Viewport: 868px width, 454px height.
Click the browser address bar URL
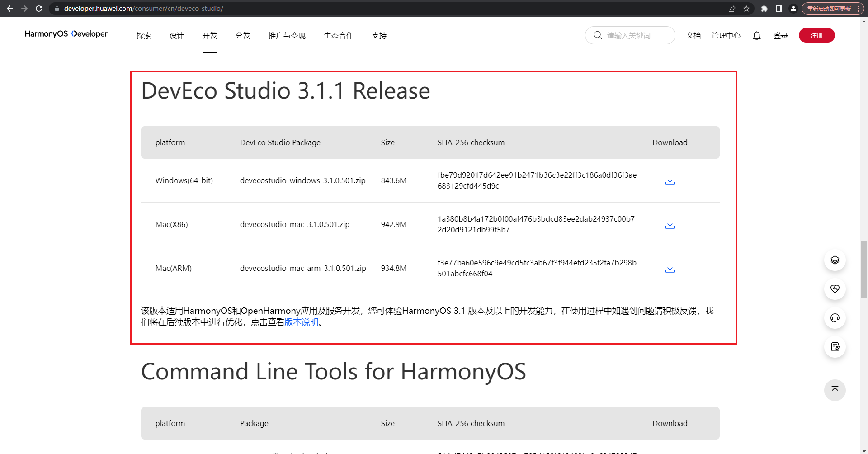click(144, 9)
